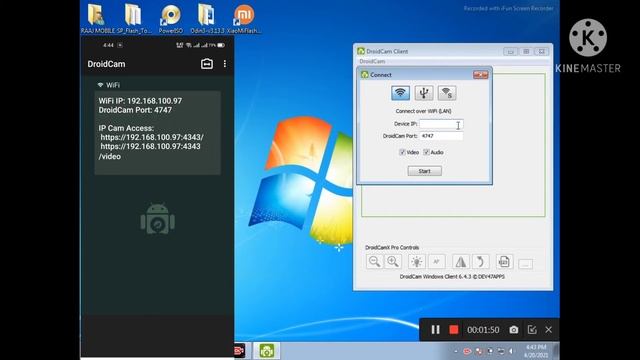Screen dimensions: 640x360
Task: Click the mirror flip control icon
Action: (x=461, y=262)
